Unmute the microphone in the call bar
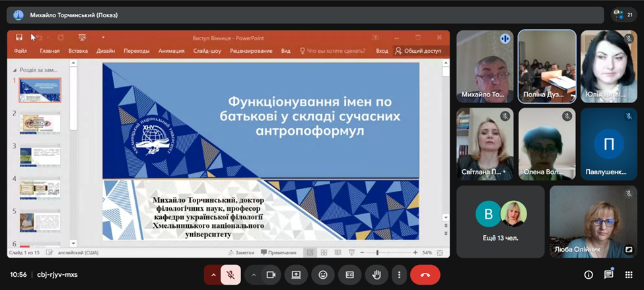644x290 pixels. (231, 275)
